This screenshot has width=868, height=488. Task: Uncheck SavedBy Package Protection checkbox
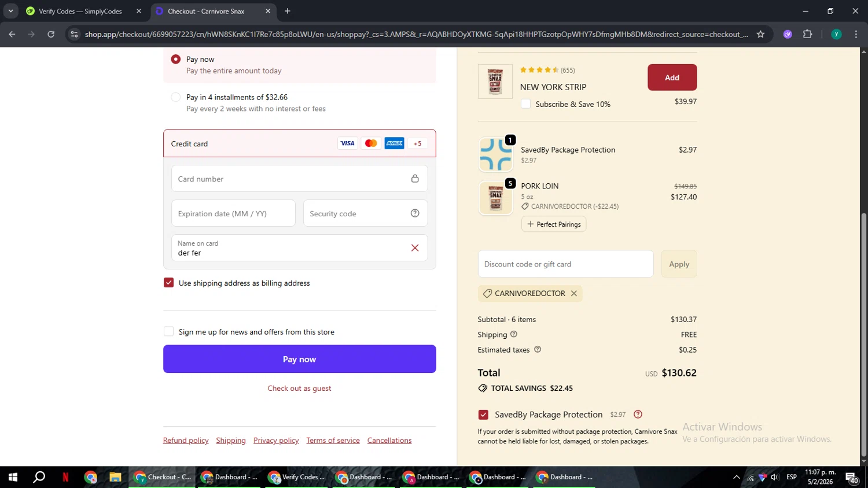(483, 415)
